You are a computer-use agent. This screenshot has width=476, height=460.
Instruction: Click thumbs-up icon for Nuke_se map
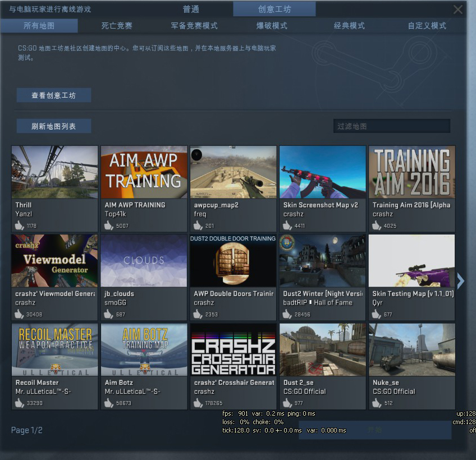377,403
